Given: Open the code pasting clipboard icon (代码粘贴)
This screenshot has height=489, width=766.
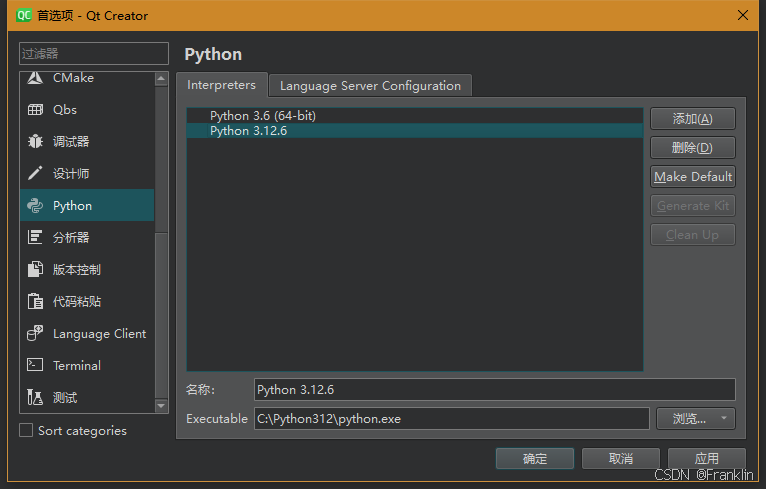Looking at the screenshot, I should (x=35, y=301).
